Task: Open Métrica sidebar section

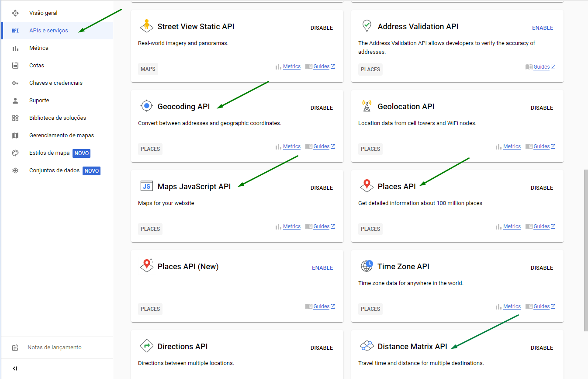Action: pos(39,48)
